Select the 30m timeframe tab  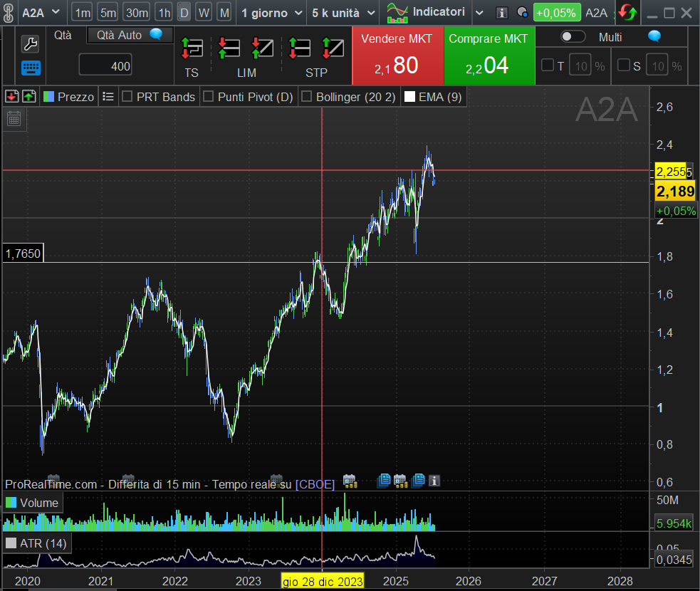(x=135, y=13)
